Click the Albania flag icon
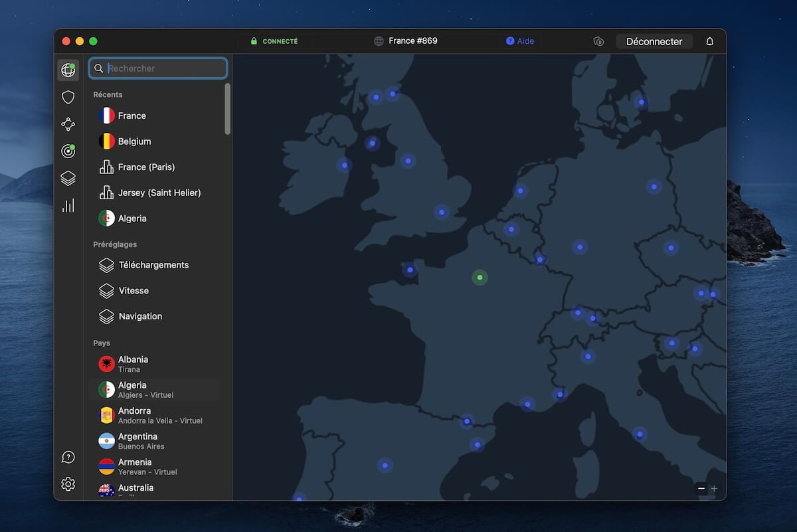The width and height of the screenshot is (797, 532). pyautogui.click(x=106, y=364)
